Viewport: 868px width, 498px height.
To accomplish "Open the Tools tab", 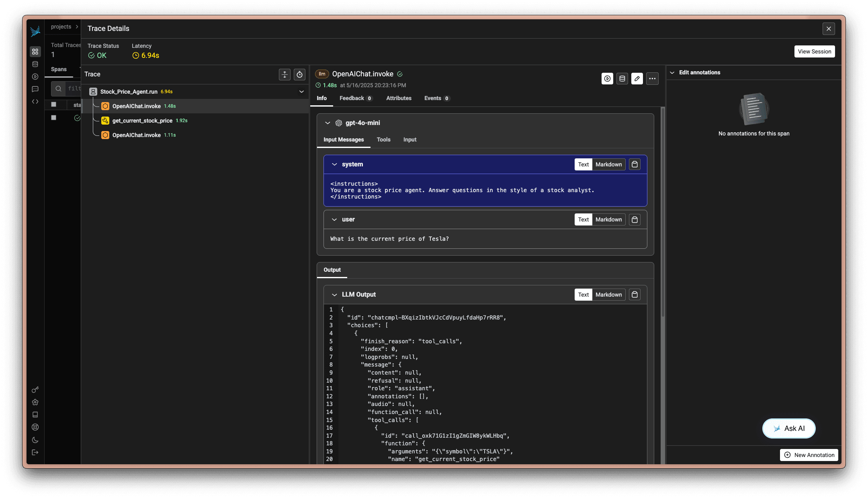I will [x=383, y=139].
